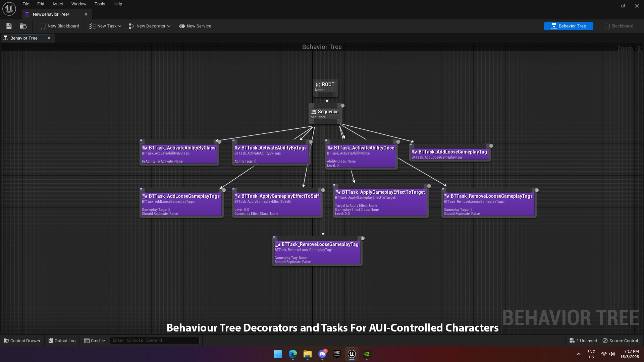Expand the New Decorator dropdown

150,26
